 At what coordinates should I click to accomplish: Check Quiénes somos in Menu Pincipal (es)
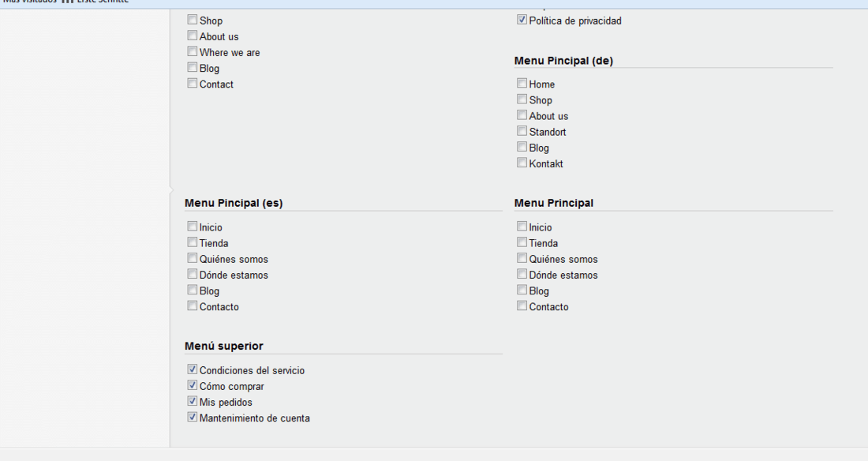(x=192, y=258)
